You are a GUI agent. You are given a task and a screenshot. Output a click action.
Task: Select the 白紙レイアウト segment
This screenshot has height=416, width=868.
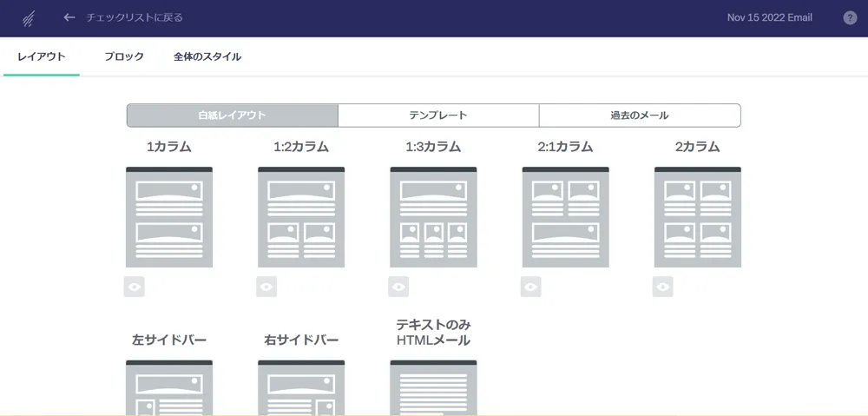click(x=233, y=116)
